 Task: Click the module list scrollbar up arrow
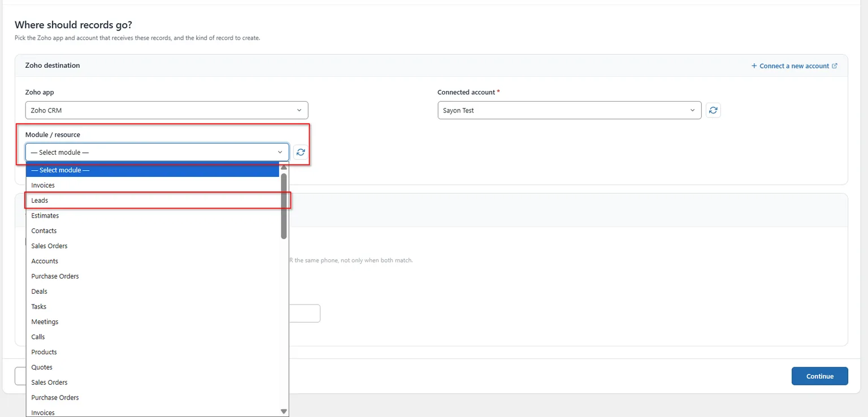click(284, 167)
